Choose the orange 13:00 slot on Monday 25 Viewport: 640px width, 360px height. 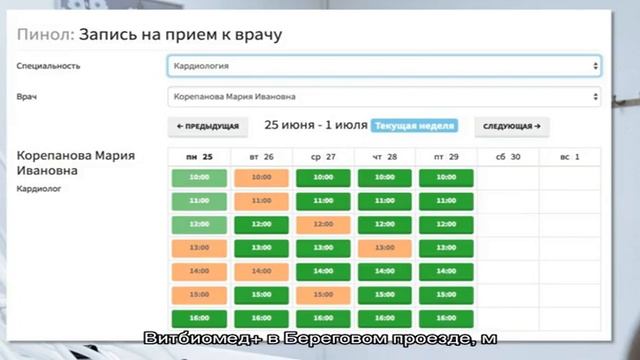(x=199, y=248)
